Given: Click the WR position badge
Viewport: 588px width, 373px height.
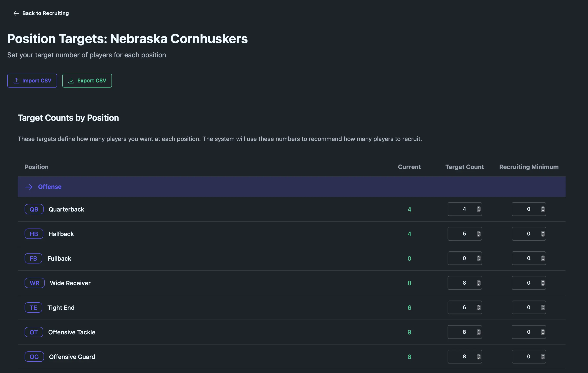Looking at the screenshot, I should (35, 283).
